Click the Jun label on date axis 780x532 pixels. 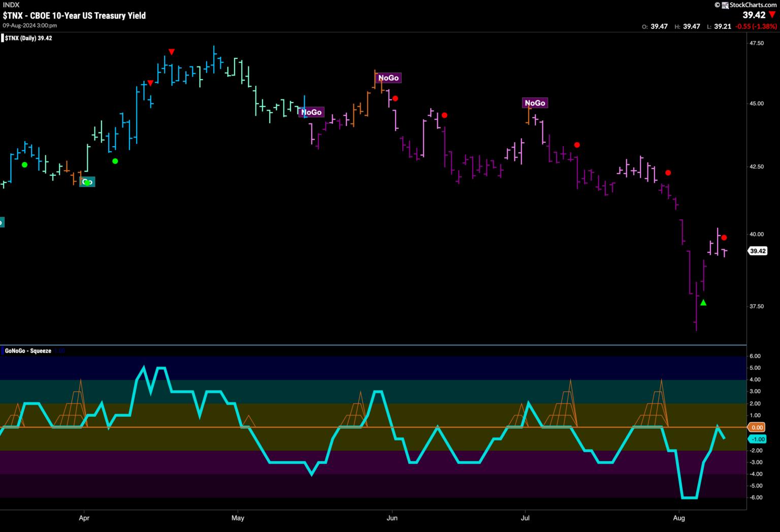pyautogui.click(x=392, y=518)
